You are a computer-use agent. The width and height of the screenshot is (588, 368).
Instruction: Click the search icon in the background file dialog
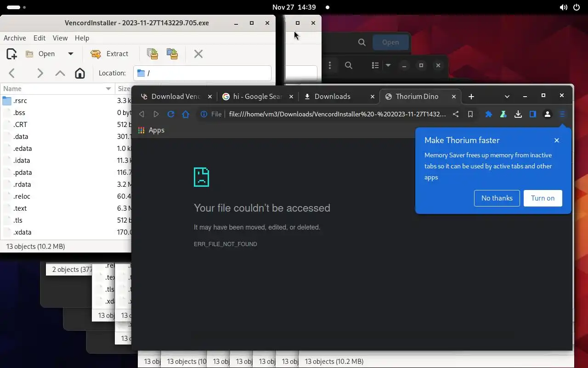(362, 42)
